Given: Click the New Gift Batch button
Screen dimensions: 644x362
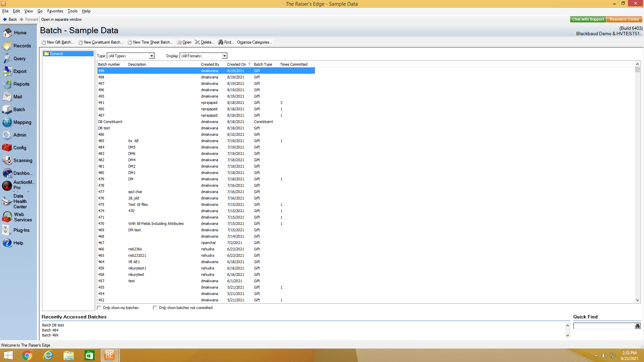Looking at the screenshot, I should (58, 42).
